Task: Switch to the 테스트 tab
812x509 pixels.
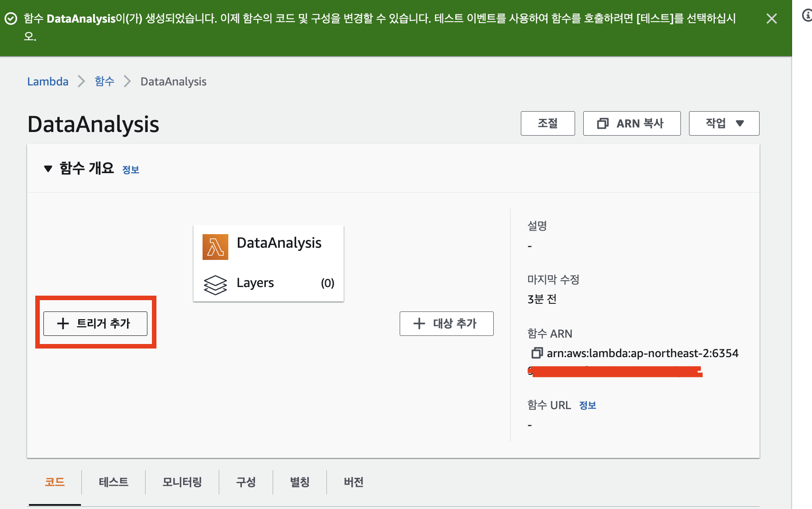Action: (113, 482)
